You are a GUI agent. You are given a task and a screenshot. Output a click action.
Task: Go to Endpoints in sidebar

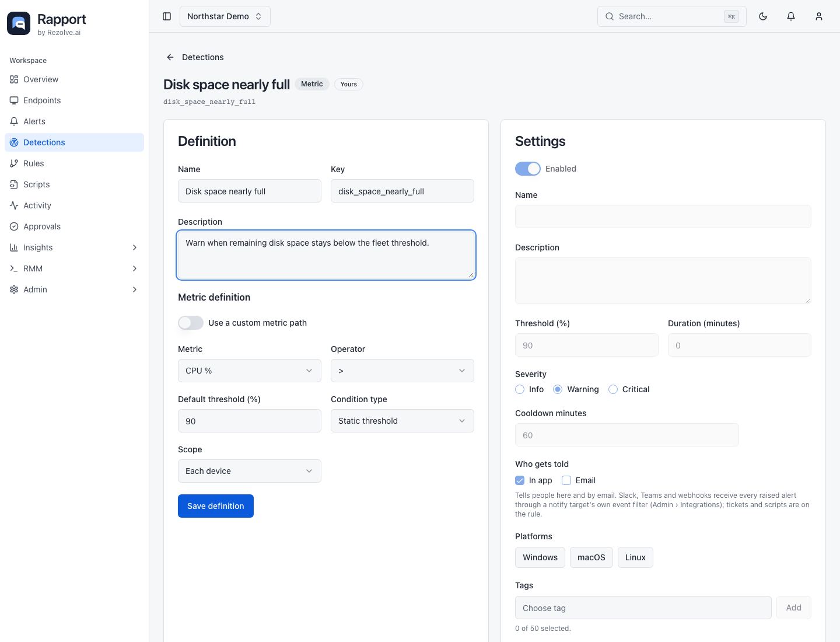point(74,100)
